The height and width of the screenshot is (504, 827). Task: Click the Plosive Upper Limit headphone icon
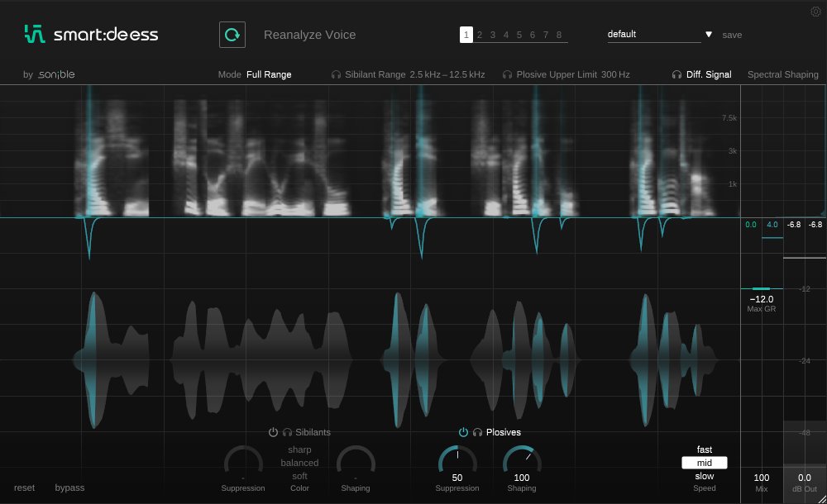508,75
